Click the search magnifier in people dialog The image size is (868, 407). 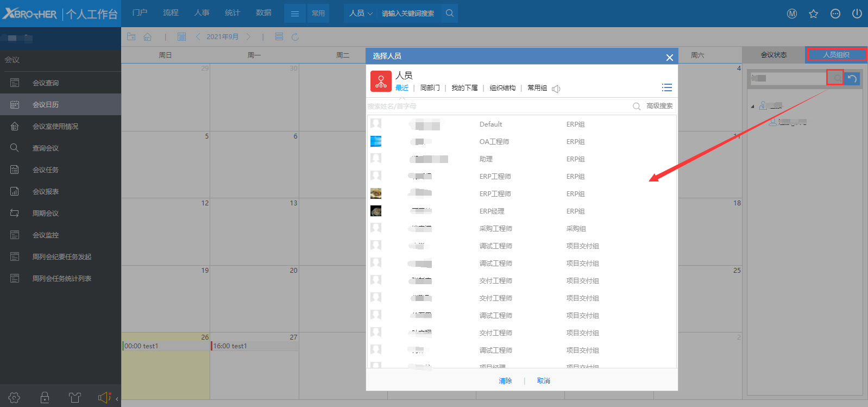(x=636, y=107)
